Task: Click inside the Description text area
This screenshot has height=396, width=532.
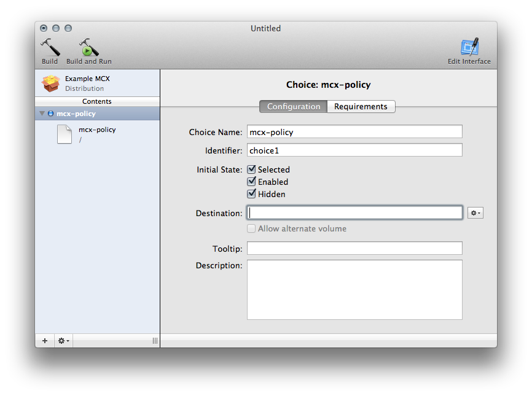Action: pos(354,290)
